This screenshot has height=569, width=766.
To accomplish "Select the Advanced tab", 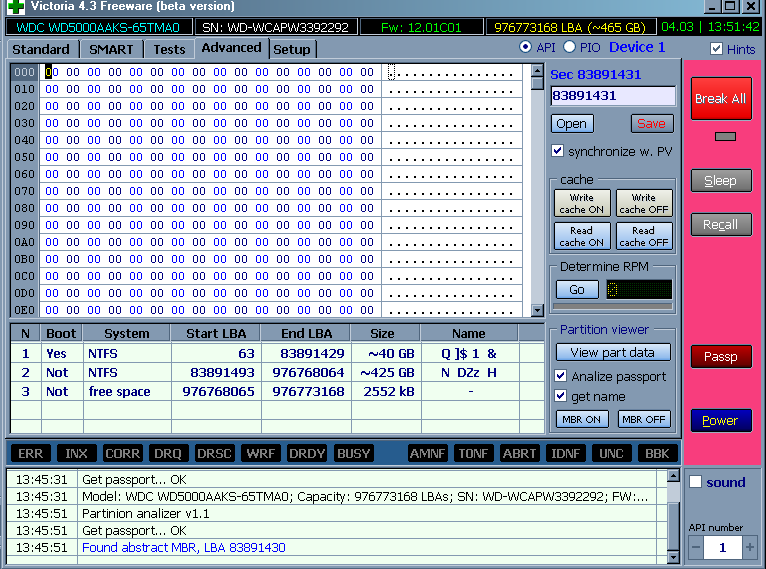I will (x=232, y=48).
